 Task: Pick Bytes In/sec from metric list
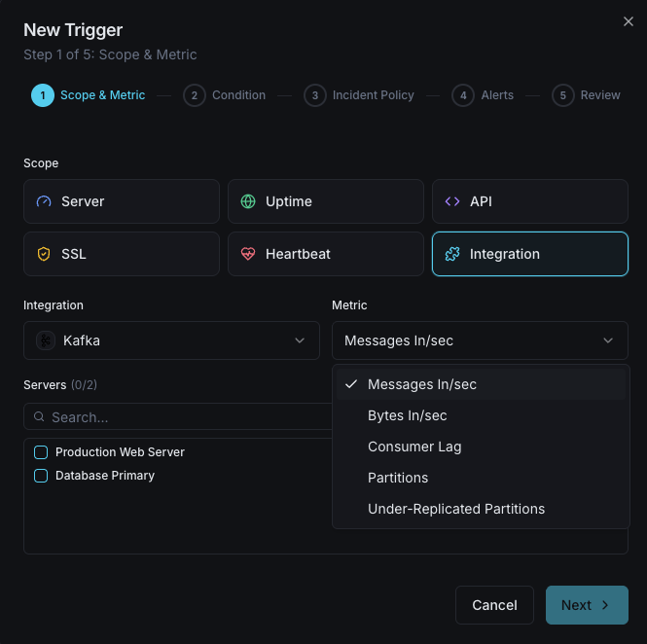click(408, 415)
